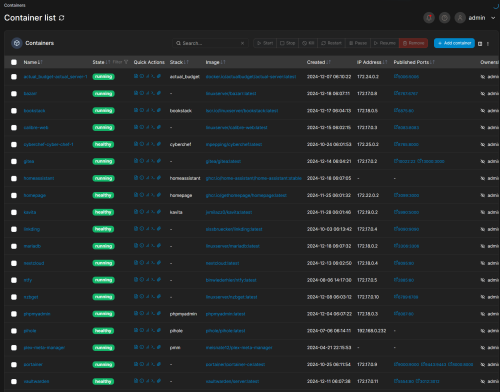
Task: Open console for the phpmyadmin container
Action: pos(153,313)
